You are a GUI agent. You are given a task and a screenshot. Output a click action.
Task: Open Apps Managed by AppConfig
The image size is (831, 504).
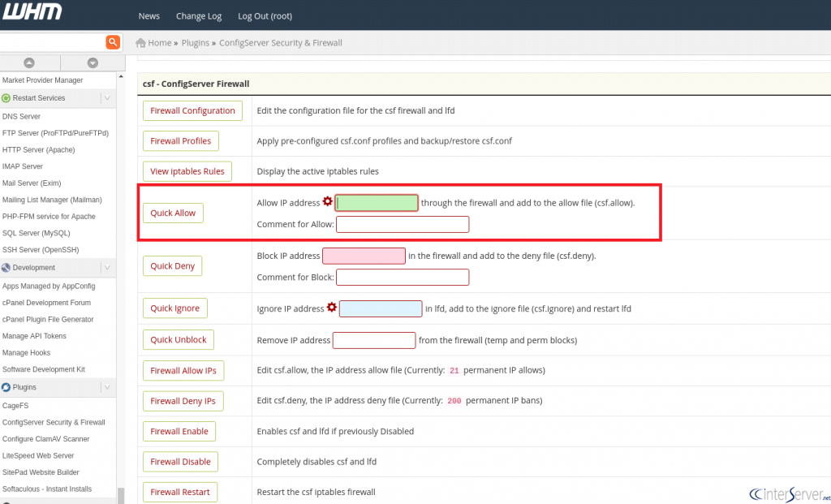[x=49, y=286]
